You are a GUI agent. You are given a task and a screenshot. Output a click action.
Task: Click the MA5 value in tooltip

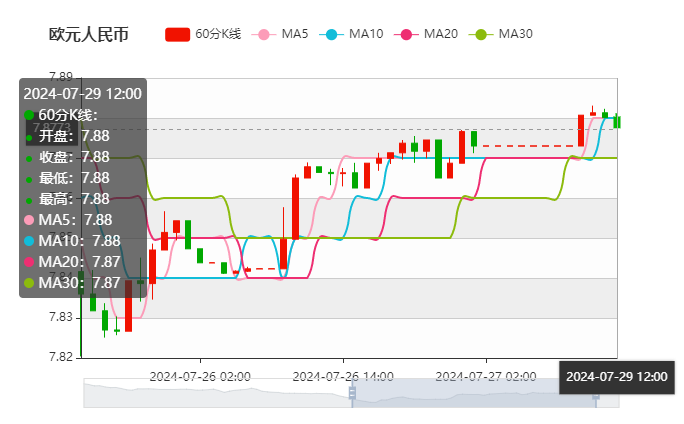pos(98,220)
